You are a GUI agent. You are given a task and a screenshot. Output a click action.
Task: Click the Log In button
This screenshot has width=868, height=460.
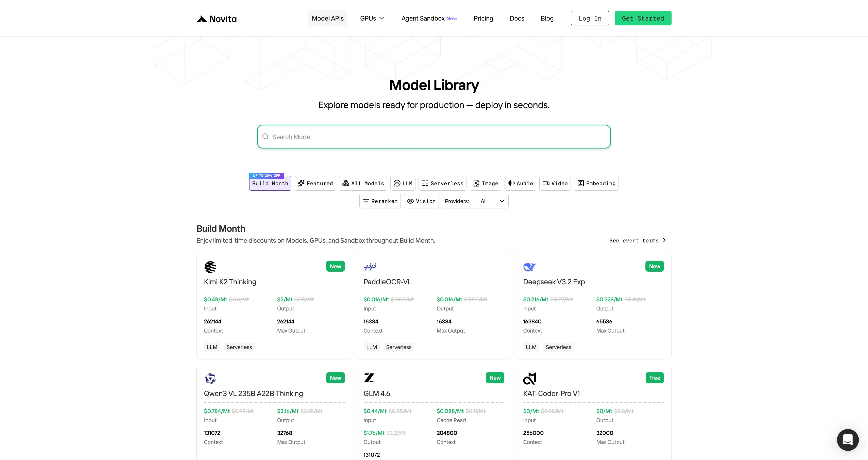(590, 18)
